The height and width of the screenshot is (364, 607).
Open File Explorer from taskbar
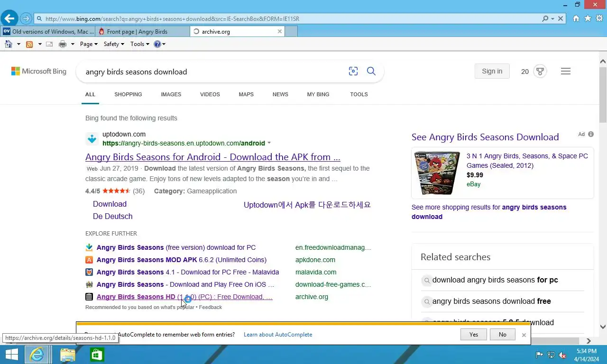(x=68, y=355)
